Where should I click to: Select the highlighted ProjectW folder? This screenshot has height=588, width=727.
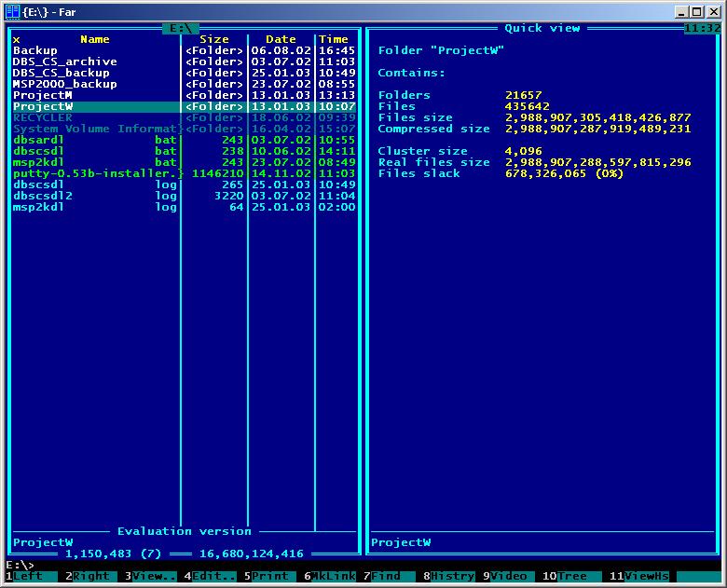point(184,106)
